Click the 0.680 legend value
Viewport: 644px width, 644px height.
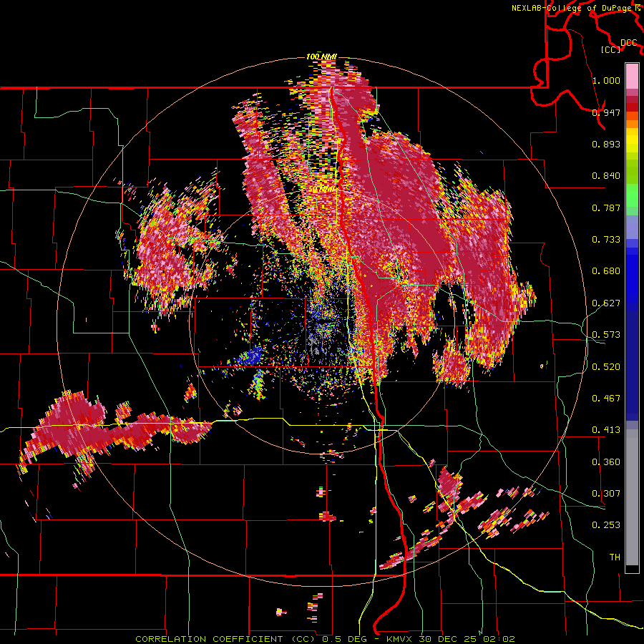click(606, 271)
